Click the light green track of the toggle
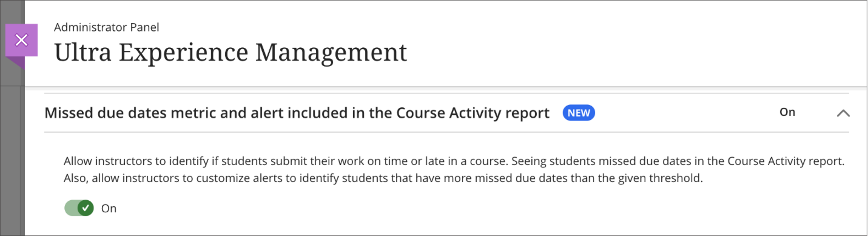Screen dimensions: 868x237 click(71, 208)
